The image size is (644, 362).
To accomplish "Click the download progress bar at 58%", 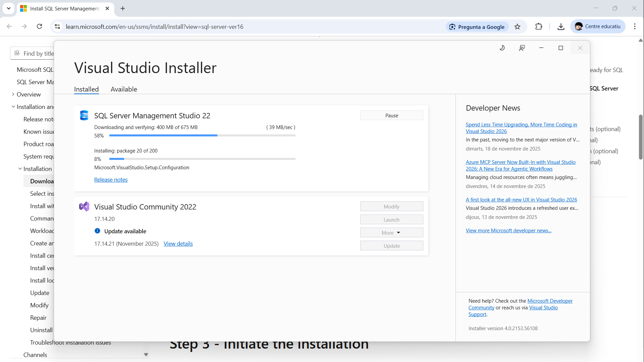I will coord(202,135).
